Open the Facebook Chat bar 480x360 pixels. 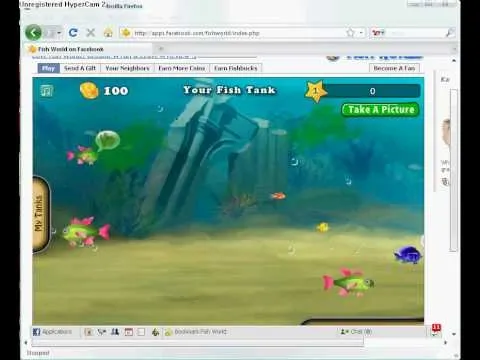click(x=356, y=332)
